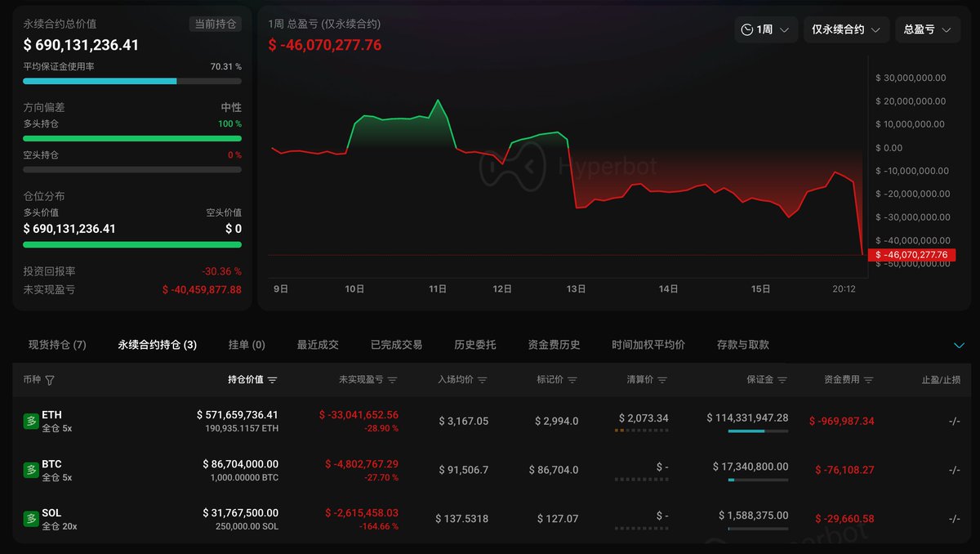Switch to 已完成交易 tab
This screenshot has height=554, width=980.
click(x=396, y=345)
